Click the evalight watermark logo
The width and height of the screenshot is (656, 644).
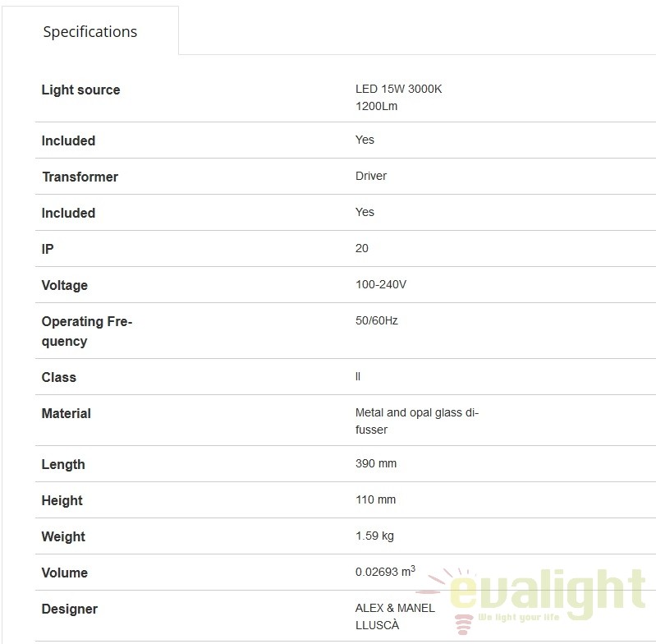click(531, 598)
